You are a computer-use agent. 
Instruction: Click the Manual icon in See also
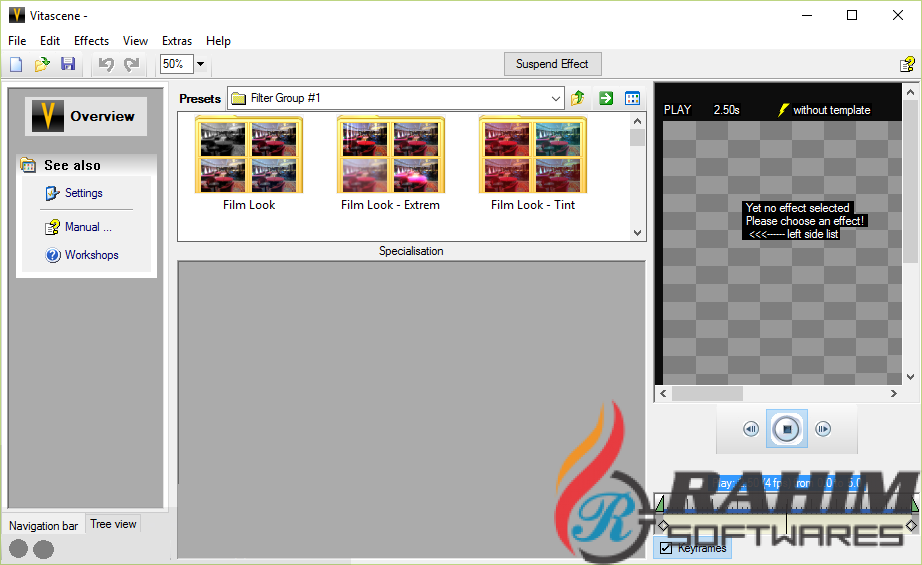pos(52,227)
